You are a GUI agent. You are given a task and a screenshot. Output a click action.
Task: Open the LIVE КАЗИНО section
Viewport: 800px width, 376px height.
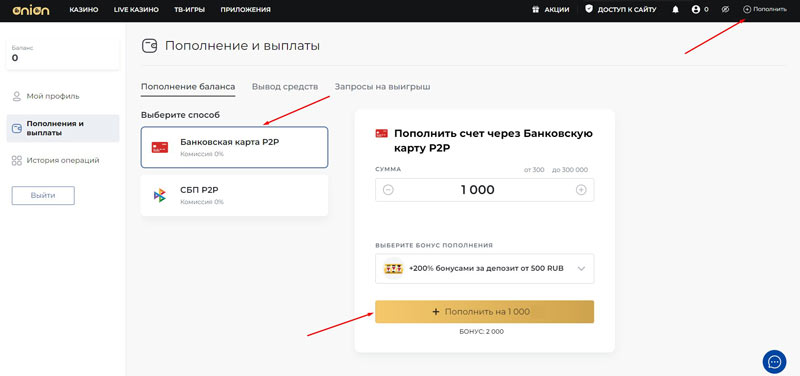(136, 10)
